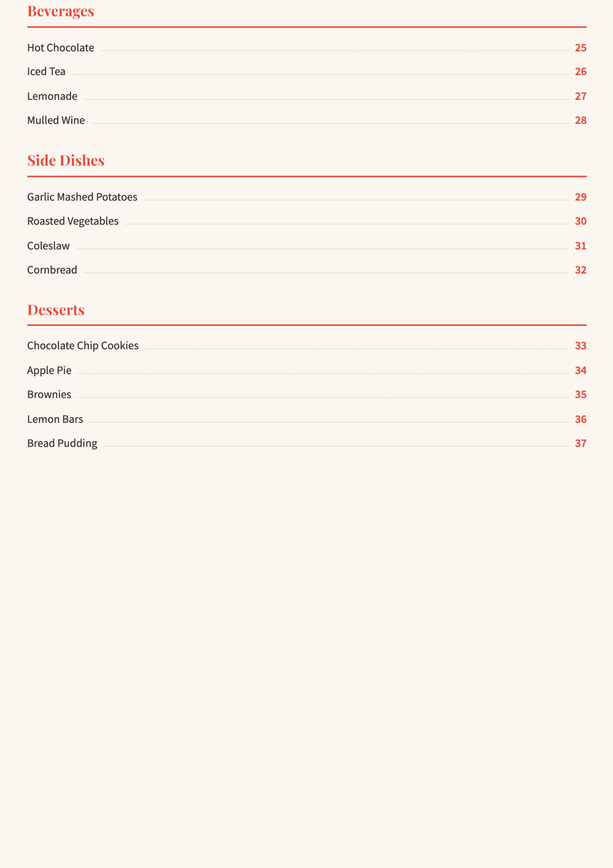
Task: Click page number 25
Action: [581, 48]
